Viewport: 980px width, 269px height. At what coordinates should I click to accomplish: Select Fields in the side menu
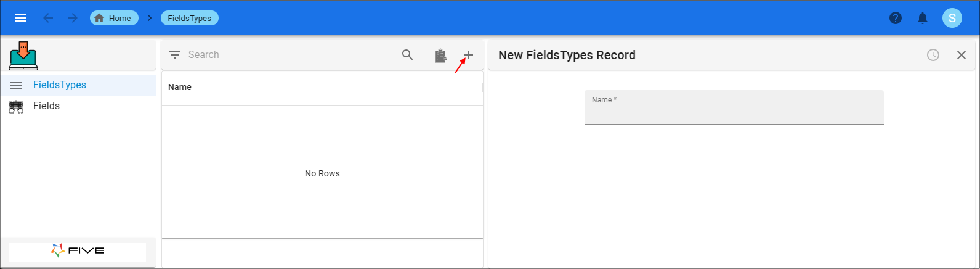tap(46, 106)
